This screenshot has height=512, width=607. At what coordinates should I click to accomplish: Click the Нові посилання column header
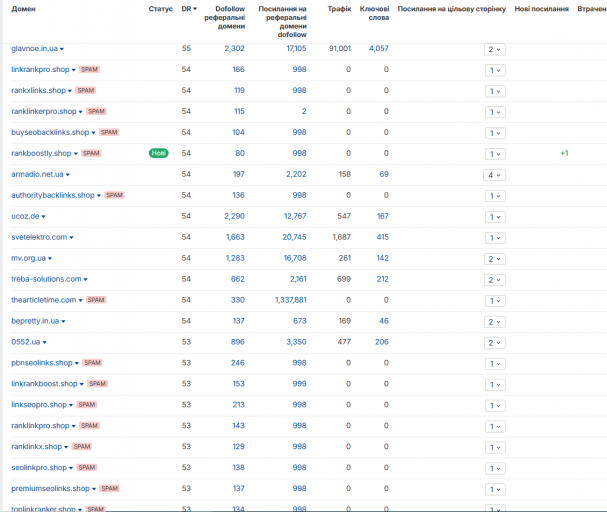[x=541, y=9]
